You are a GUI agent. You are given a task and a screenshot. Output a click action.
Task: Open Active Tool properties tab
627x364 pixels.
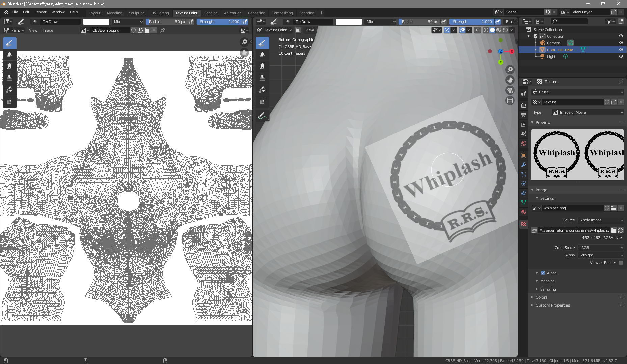(524, 93)
